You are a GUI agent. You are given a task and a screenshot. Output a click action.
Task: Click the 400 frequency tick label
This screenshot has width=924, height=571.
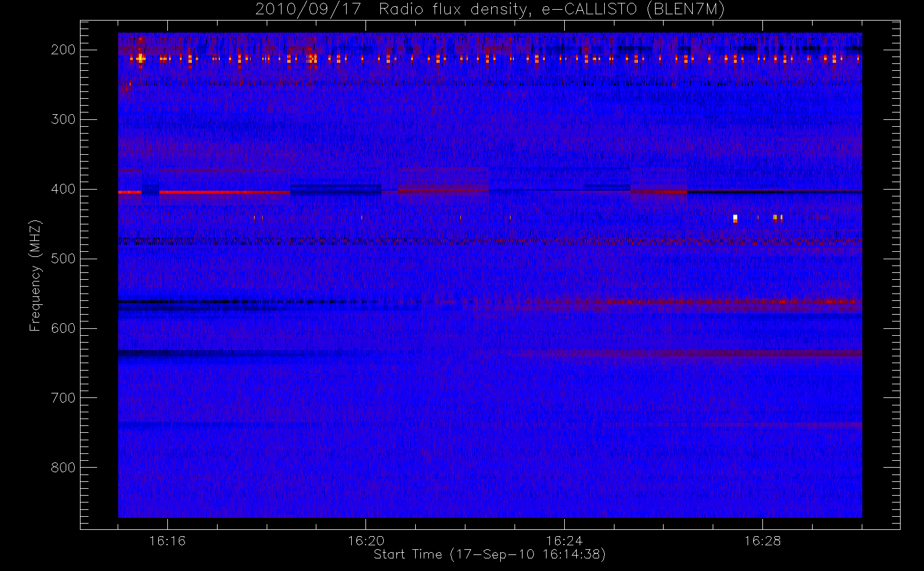63,189
